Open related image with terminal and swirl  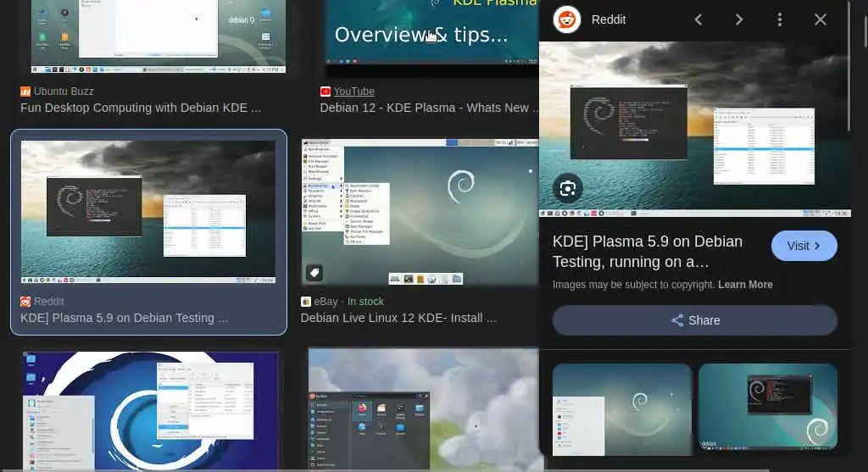(768, 406)
